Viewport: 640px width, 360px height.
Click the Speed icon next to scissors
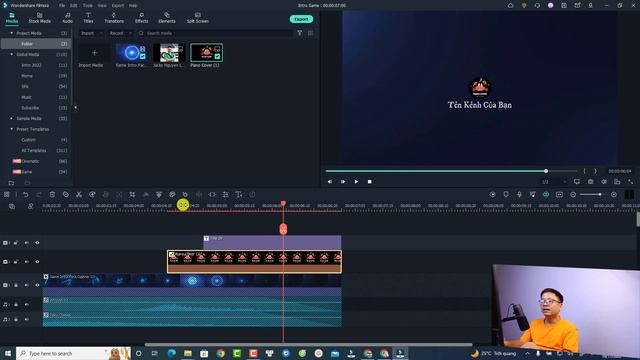92,195
